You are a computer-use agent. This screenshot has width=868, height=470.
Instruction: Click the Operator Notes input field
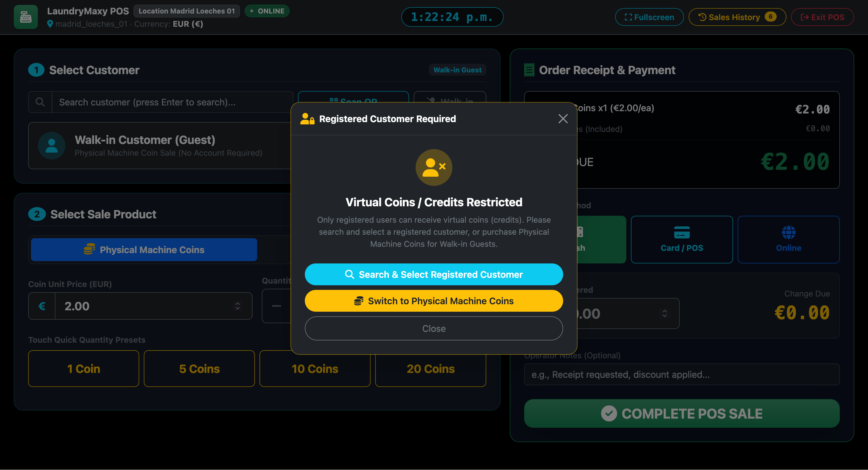[x=682, y=374]
